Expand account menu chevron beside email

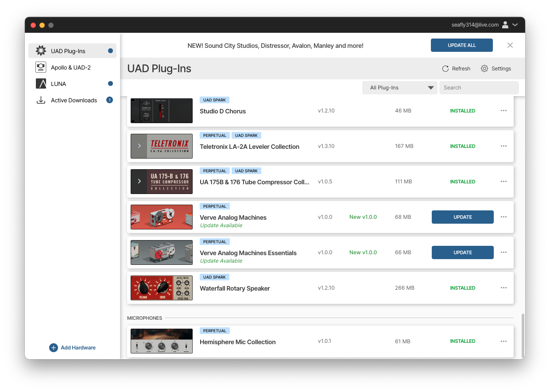pyautogui.click(x=515, y=25)
